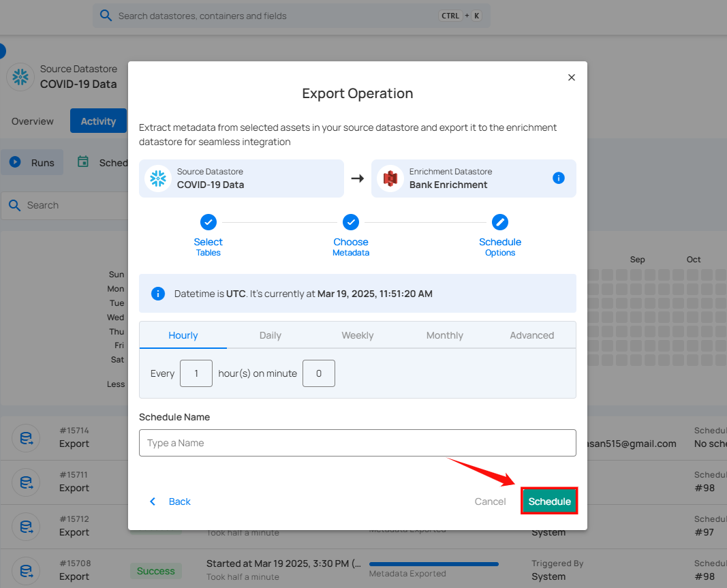The width and height of the screenshot is (727, 588).
Task: Go Back to the previous step
Action: coord(170,501)
